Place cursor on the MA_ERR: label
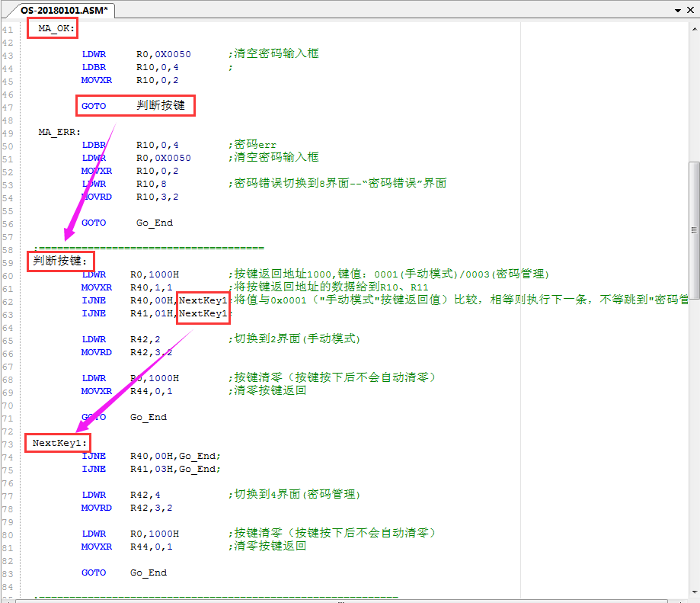 59,132
